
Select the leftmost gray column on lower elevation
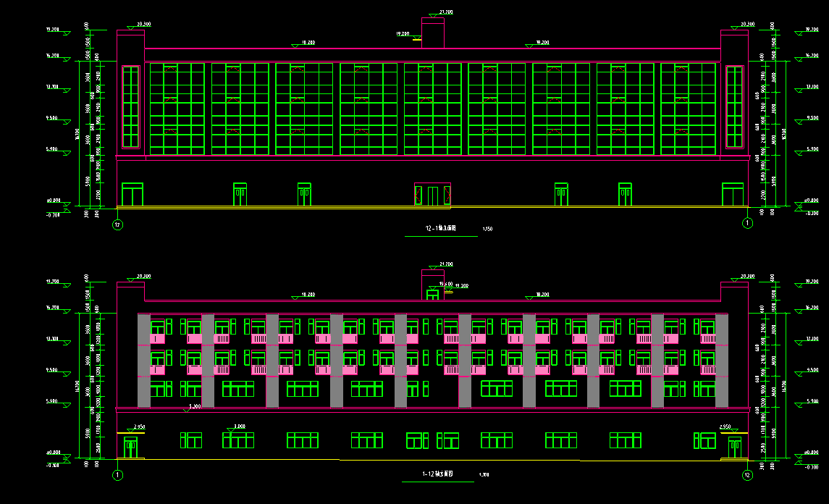click(143, 361)
